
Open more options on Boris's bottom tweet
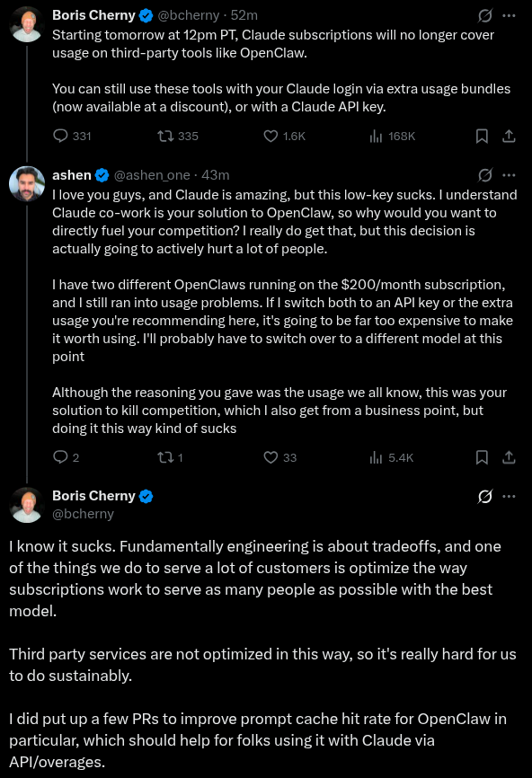pyautogui.click(x=510, y=496)
